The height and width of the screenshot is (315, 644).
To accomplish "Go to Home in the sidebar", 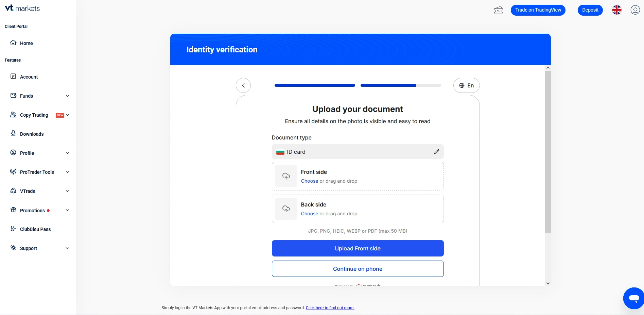I will [x=26, y=43].
